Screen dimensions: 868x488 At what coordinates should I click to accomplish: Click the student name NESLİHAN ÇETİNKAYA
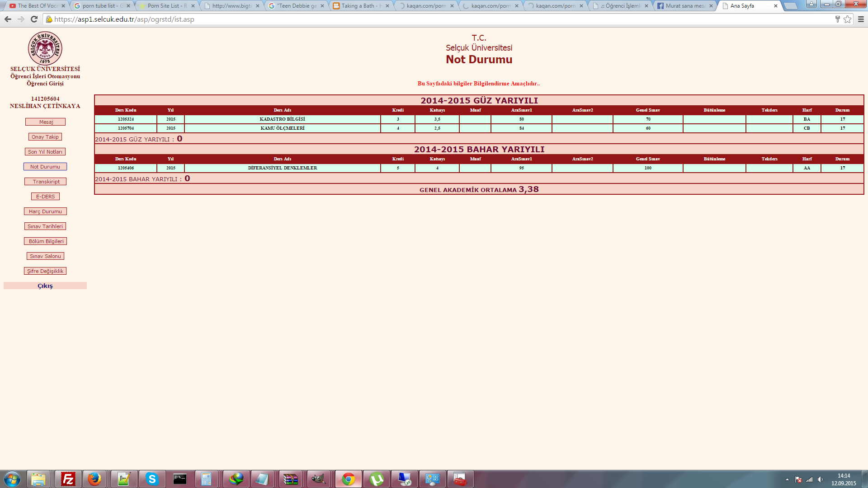click(x=45, y=106)
